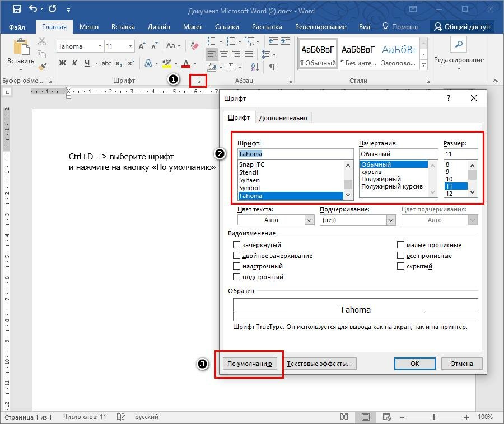Click the По умолчанию button
Screen dimensions: 504x424
tap(250, 364)
